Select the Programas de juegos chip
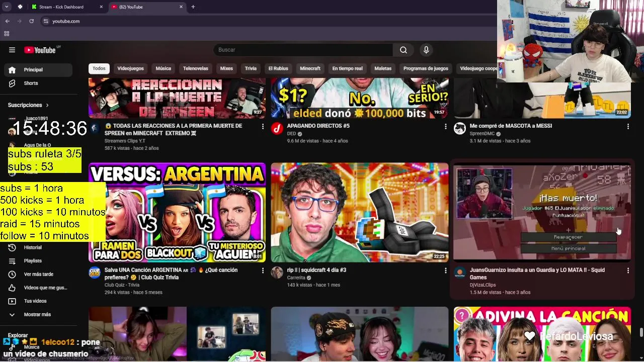This screenshot has height=362, width=644. (x=426, y=68)
